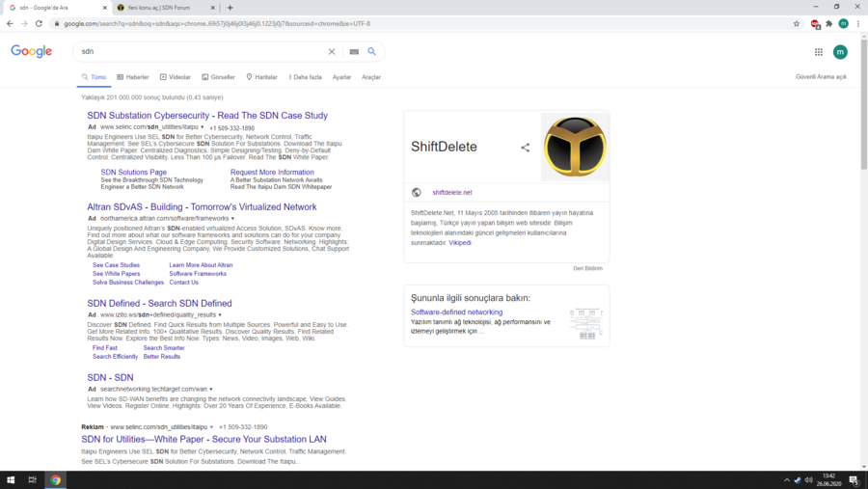Click the site lock icon in address bar
The image size is (868, 489).
(57, 24)
